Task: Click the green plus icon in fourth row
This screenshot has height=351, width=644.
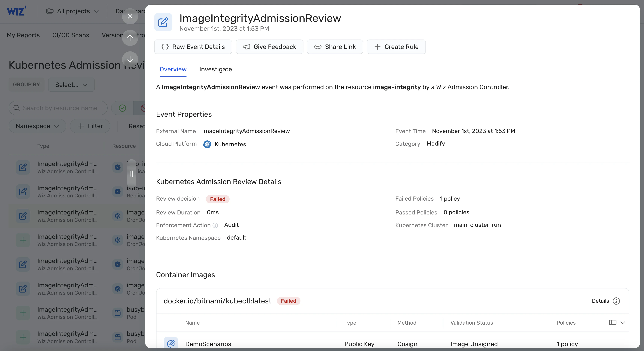Action: tap(23, 240)
